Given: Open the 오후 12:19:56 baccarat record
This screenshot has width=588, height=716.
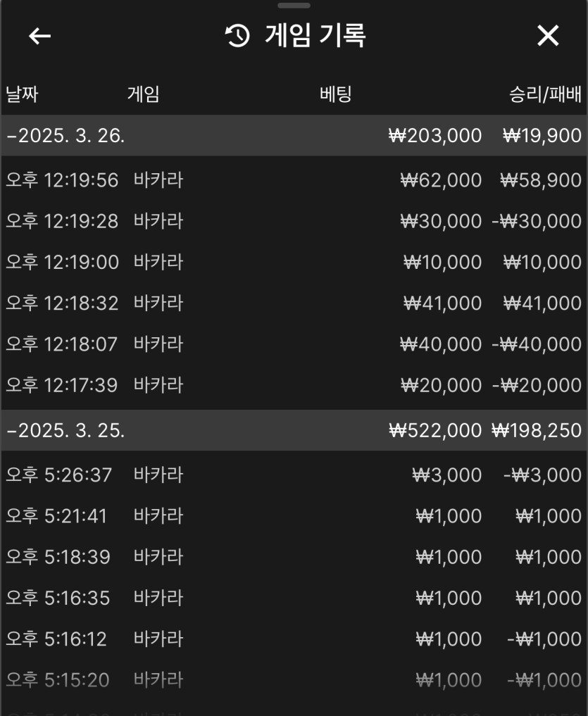Looking at the screenshot, I should 294,180.
